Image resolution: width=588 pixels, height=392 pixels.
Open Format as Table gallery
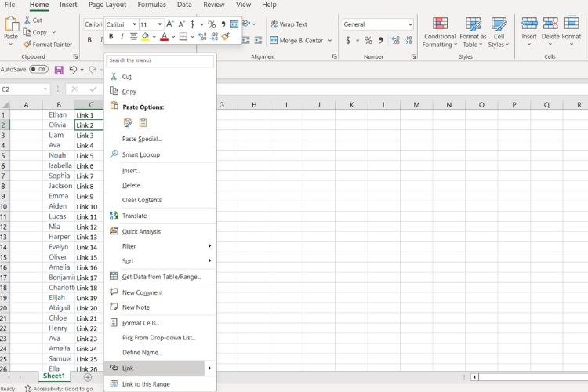(473, 32)
